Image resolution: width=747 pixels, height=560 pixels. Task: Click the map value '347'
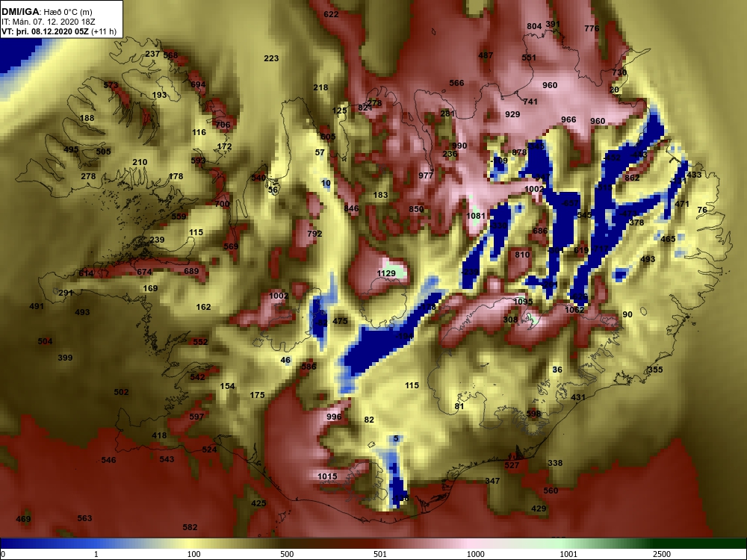pos(492,481)
